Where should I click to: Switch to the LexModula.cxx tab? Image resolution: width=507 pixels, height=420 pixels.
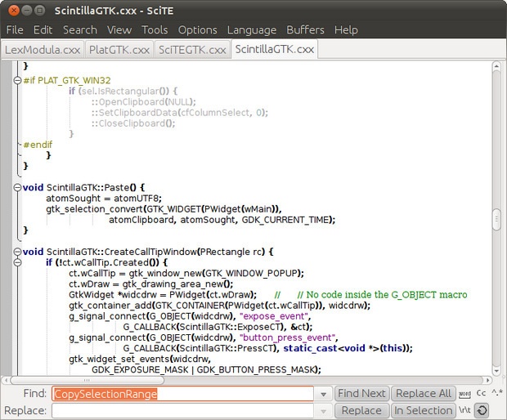tap(43, 50)
